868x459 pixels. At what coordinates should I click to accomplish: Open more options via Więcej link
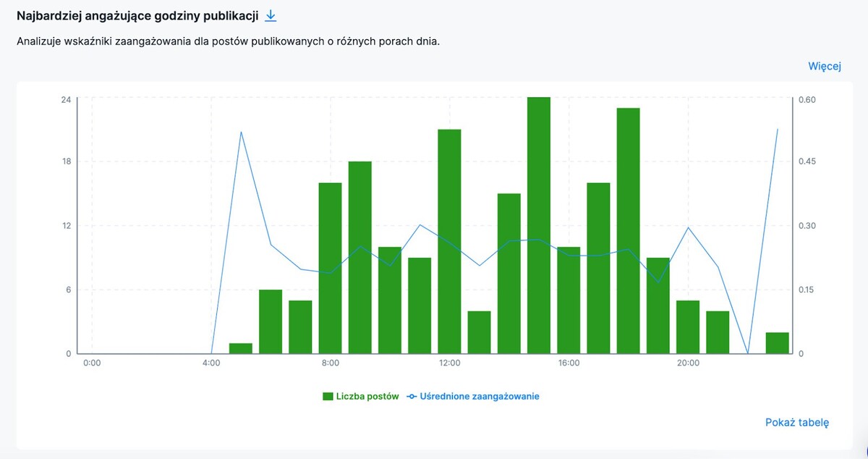click(x=825, y=65)
